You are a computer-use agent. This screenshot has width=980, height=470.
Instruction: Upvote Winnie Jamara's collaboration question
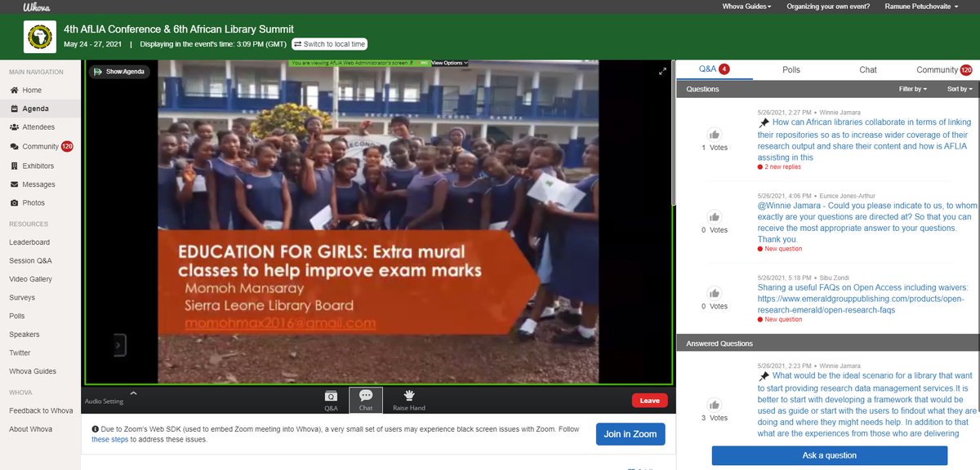[x=715, y=135]
